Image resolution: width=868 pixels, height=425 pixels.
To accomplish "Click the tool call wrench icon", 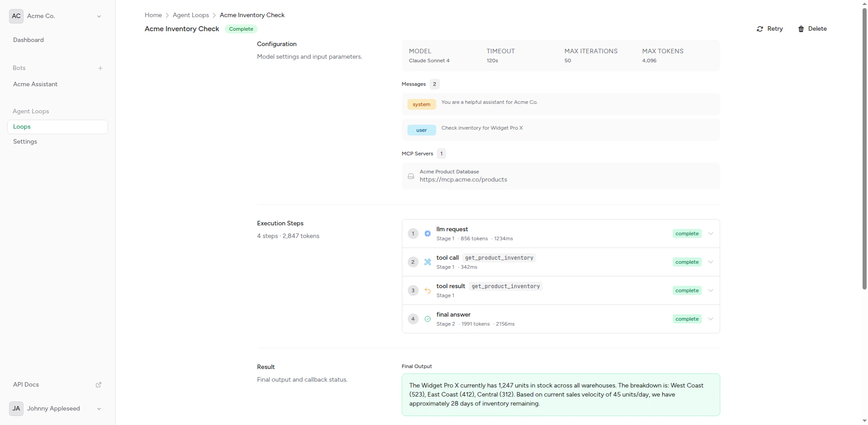I will pos(428,262).
